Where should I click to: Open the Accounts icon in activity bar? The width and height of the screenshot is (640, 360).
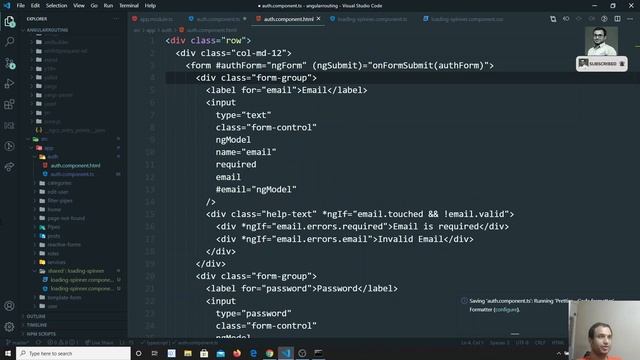tap(9, 306)
